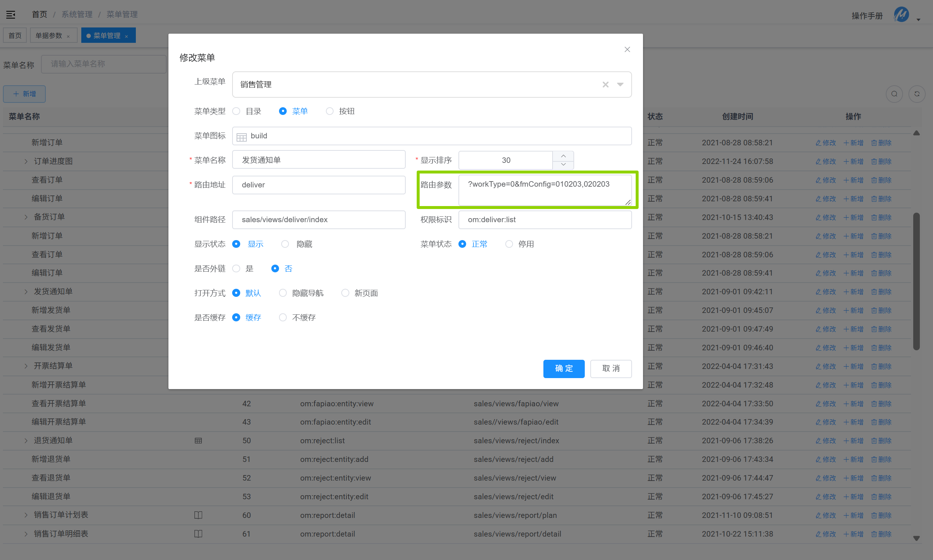Click the 取消 cancel button
This screenshot has height=560, width=933.
click(611, 369)
